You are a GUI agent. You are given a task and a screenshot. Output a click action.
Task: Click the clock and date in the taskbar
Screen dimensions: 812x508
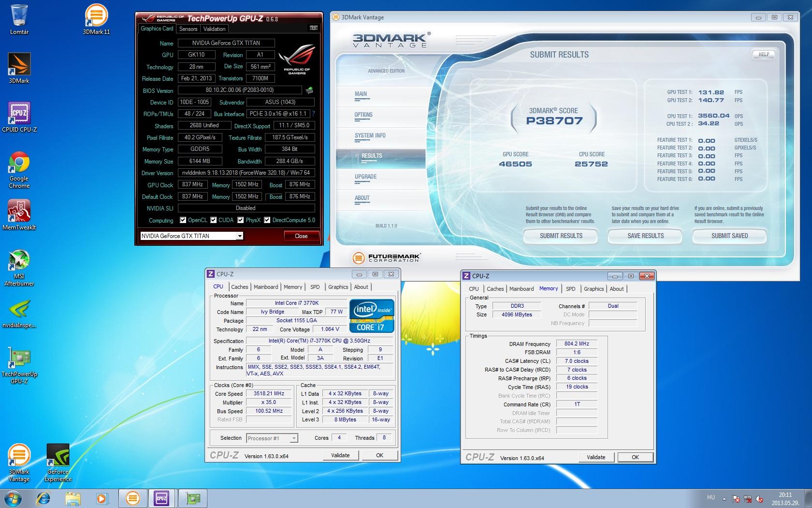pos(785,499)
